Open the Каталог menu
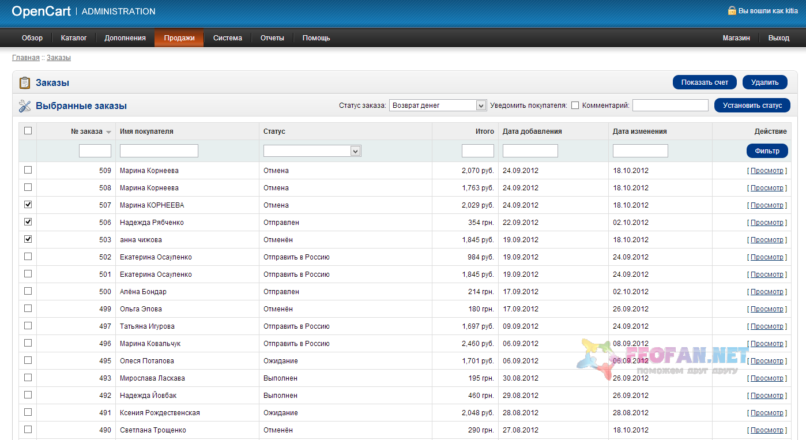 point(74,38)
